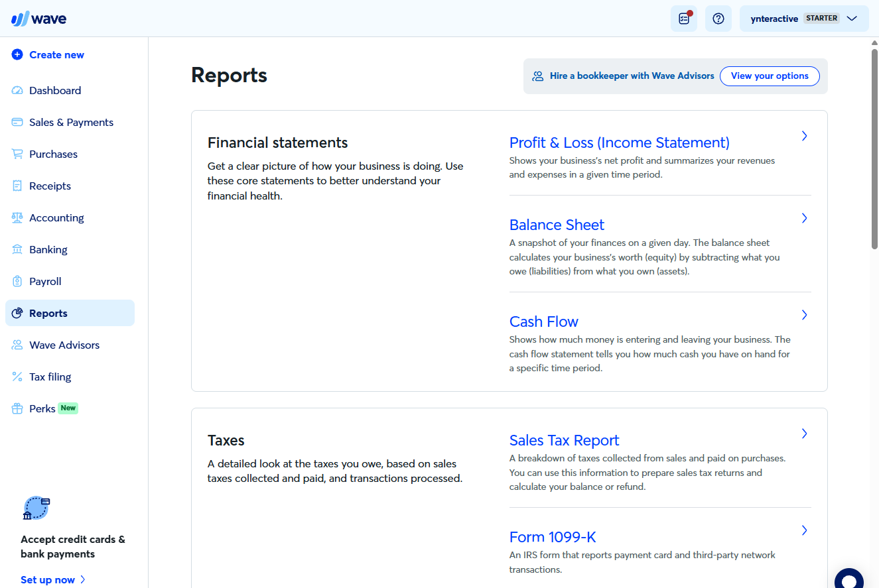The width and height of the screenshot is (879, 588).
Task: Click the Perks gift icon
Action: 17,409
